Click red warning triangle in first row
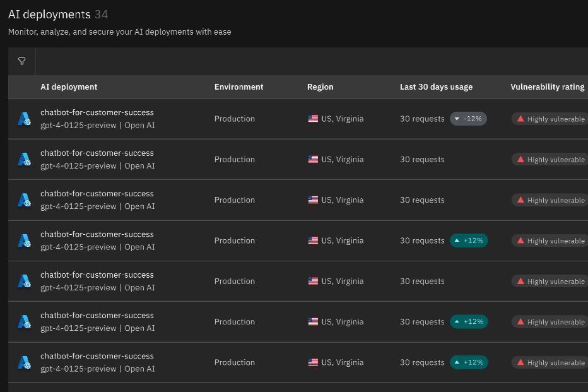The height and width of the screenshot is (392, 588). 520,119
